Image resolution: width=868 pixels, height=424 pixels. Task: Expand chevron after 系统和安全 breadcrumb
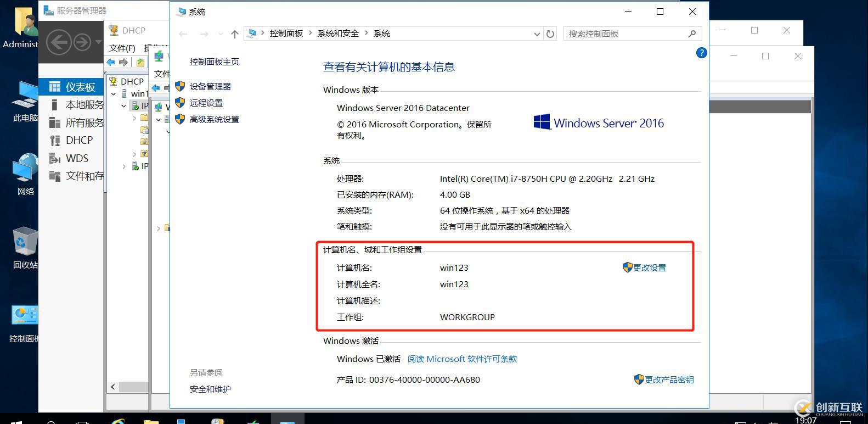366,34
